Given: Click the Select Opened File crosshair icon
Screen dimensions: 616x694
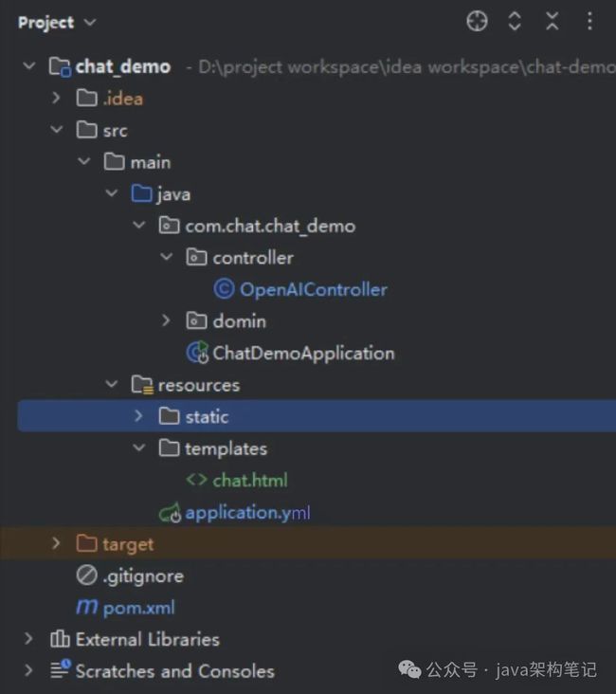Looking at the screenshot, I should point(477,21).
